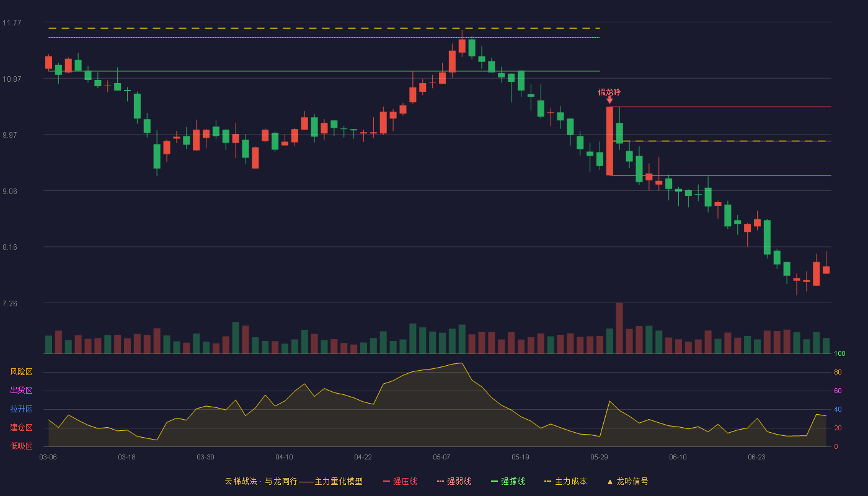This screenshot has height=496, width=868.
Task: Click the 拉升区 zone label
Action: tap(21, 409)
